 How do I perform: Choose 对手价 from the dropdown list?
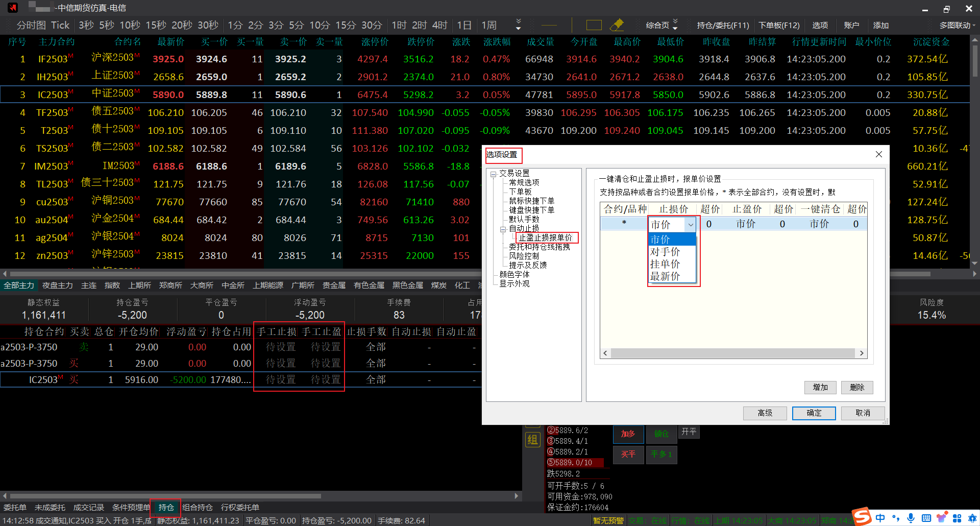(665, 252)
